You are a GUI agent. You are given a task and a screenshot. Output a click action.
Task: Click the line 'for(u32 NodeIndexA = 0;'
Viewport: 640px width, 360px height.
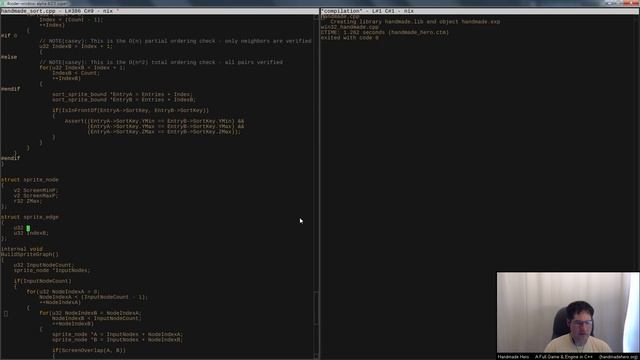click(63, 291)
